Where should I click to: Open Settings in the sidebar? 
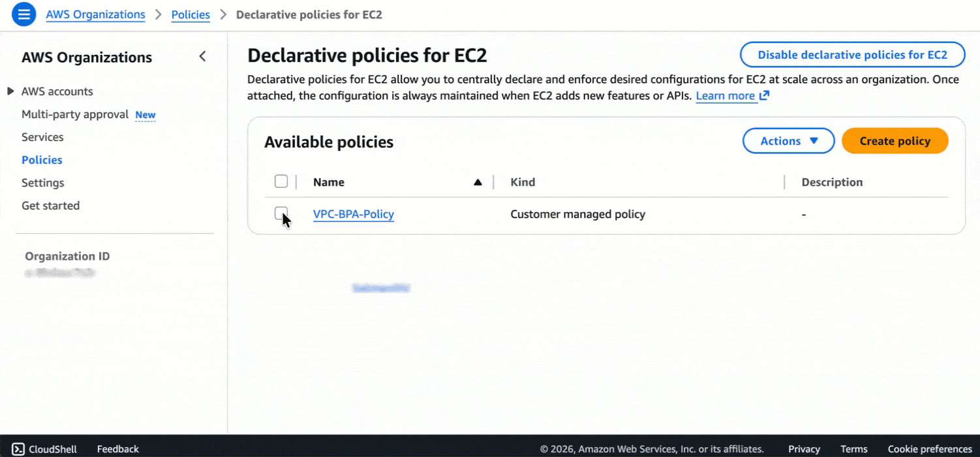43,183
